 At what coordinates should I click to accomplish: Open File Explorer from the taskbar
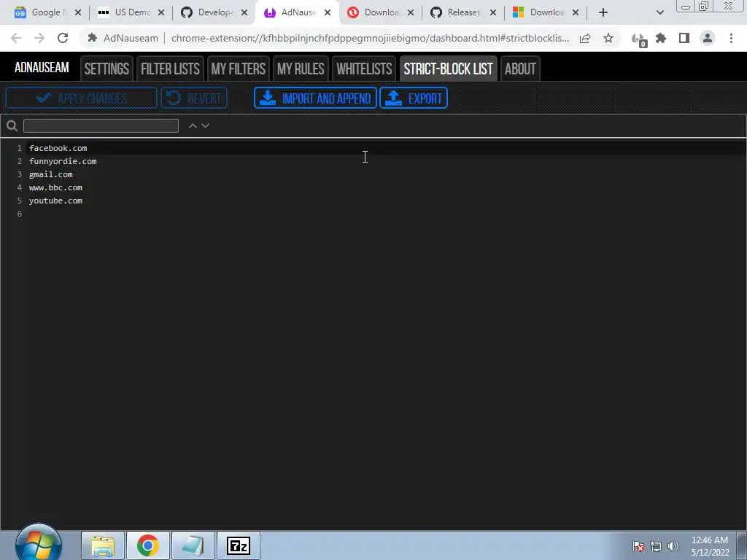(103, 545)
